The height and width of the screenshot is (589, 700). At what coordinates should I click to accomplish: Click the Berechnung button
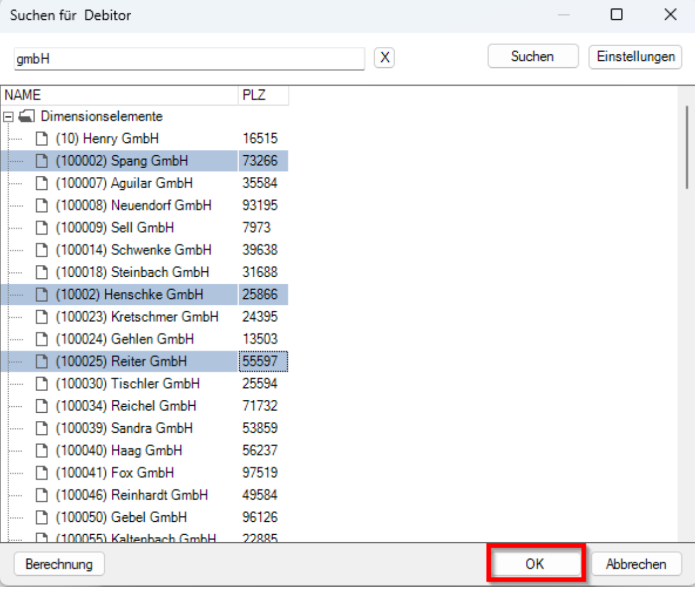pyautogui.click(x=59, y=564)
